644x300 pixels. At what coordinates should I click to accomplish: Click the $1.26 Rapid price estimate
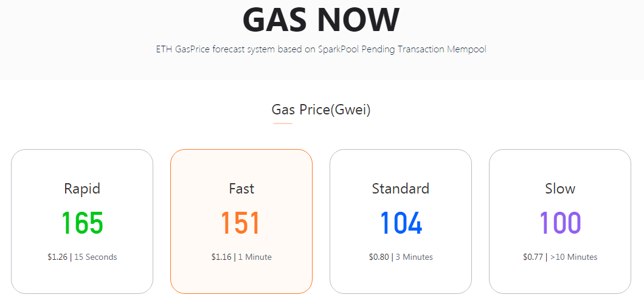point(58,257)
